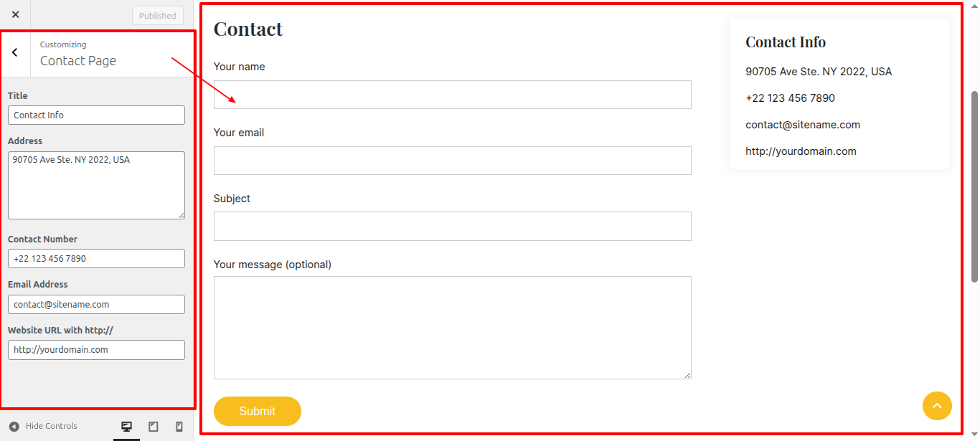Click the Email Address input field
This screenshot has height=441, width=980.
(96, 304)
